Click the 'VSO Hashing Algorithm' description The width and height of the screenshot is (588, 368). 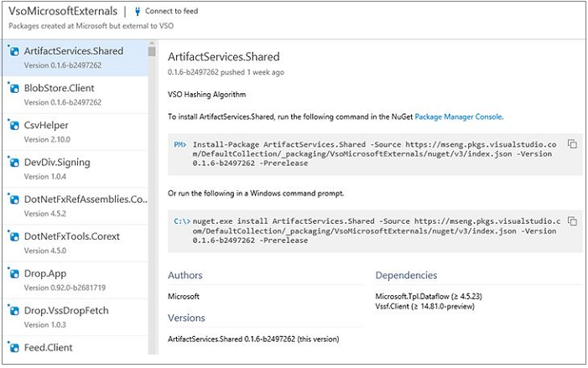coord(206,95)
